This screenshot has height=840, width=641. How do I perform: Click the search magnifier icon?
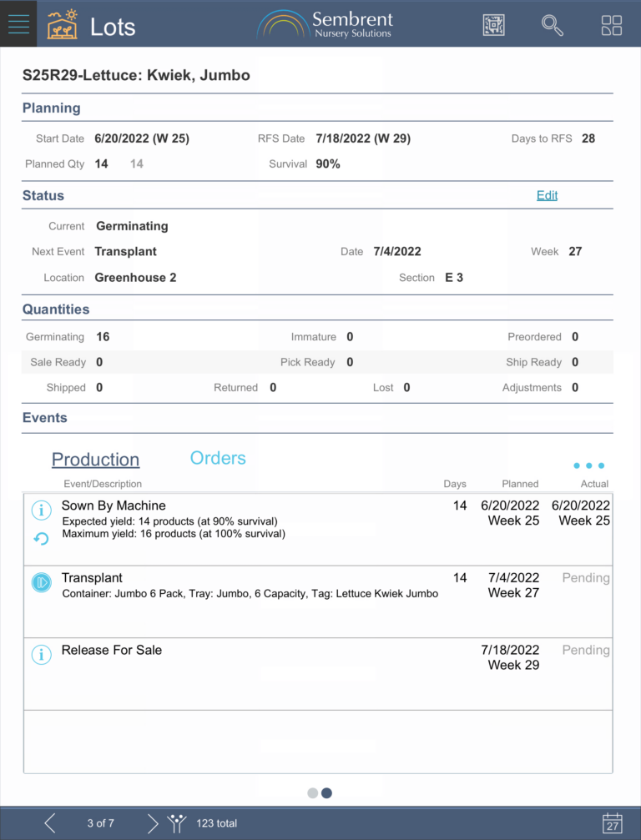553,25
